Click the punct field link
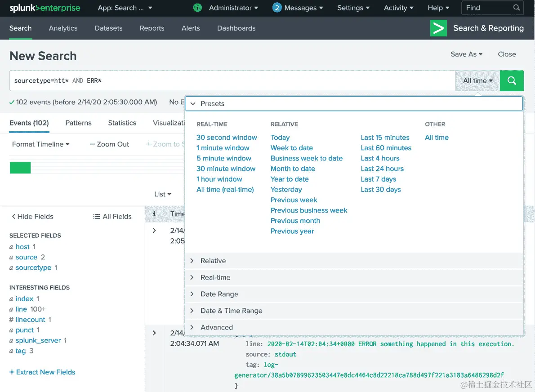 click(x=25, y=330)
